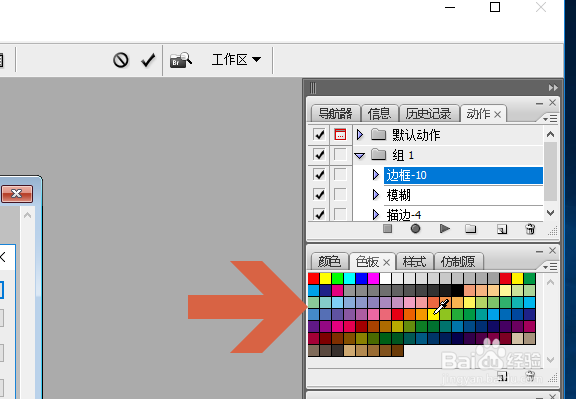This screenshot has height=399, width=576.
Task: Pick the black swatch in second row
Action: coord(457,291)
